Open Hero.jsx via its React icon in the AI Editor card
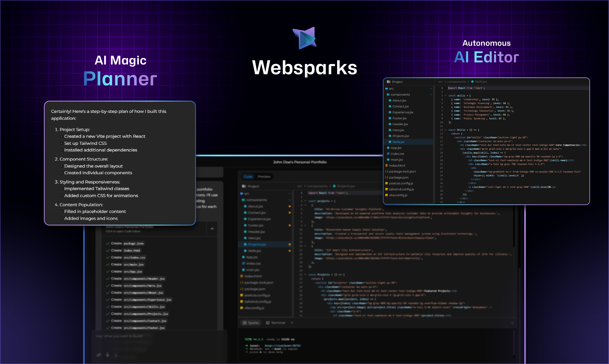 point(390,130)
